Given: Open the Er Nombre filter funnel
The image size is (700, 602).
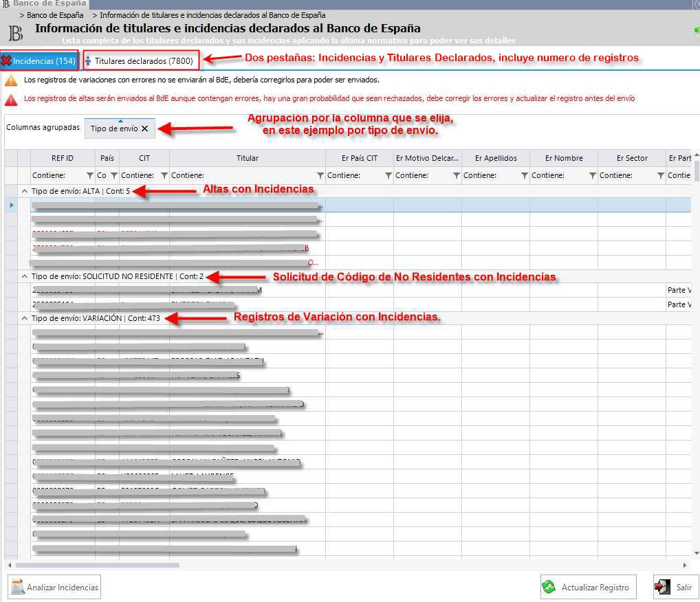Looking at the screenshot, I should pyautogui.click(x=593, y=175).
